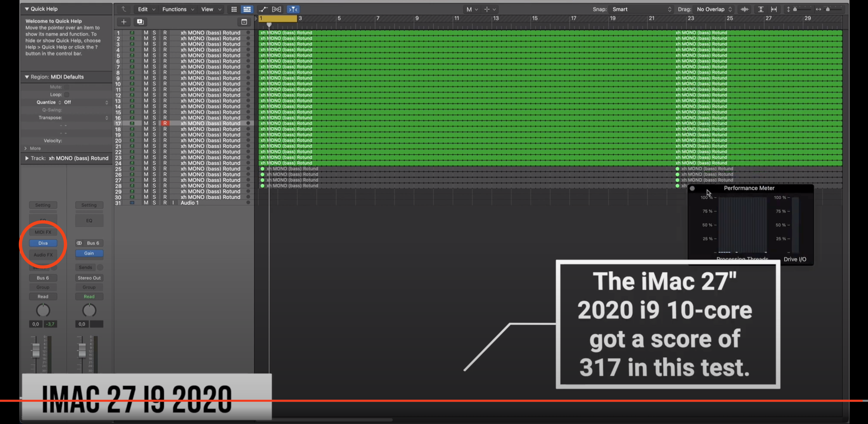Click the leave-folder back arrow icon
The image size is (868, 424).
(x=124, y=9)
